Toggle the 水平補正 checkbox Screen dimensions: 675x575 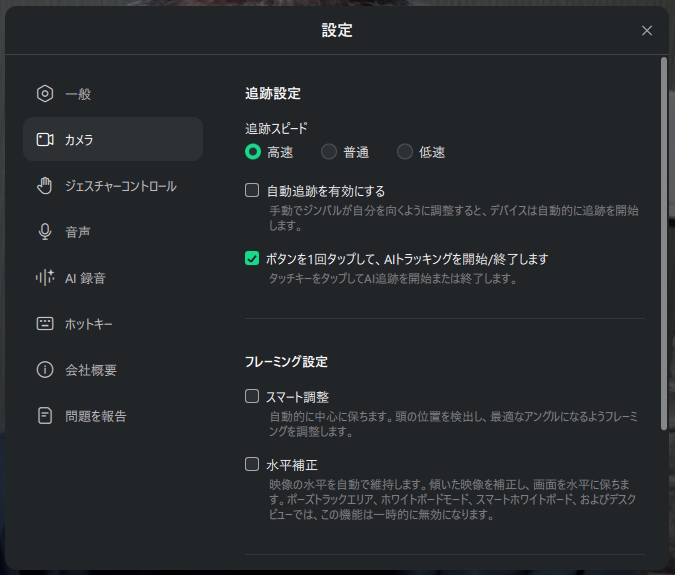(x=252, y=464)
